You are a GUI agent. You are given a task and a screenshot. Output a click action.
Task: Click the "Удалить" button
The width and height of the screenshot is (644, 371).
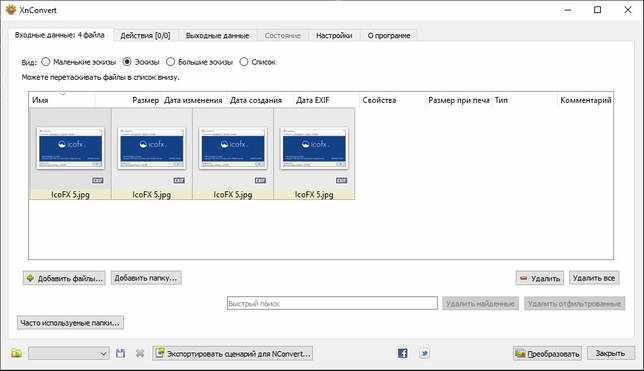[540, 278]
